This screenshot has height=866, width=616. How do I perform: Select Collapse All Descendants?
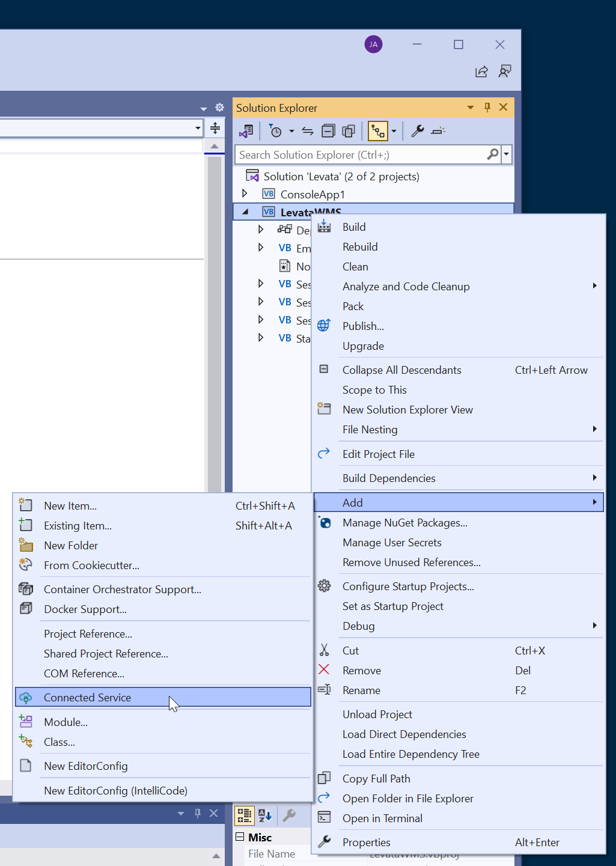tap(459, 370)
